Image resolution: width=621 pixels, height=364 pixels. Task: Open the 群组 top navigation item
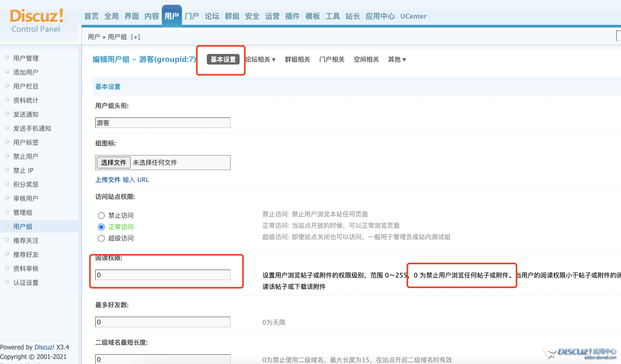(232, 16)
